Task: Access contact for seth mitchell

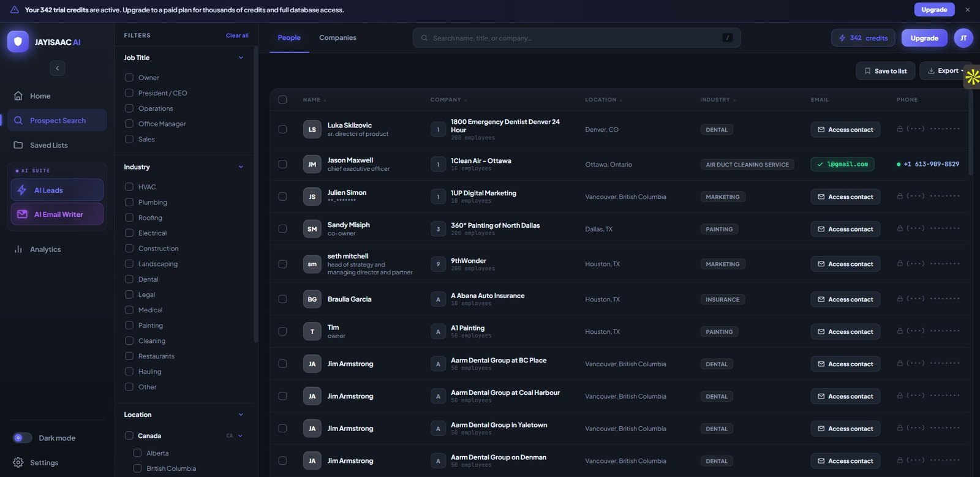Action: [845, 265]
